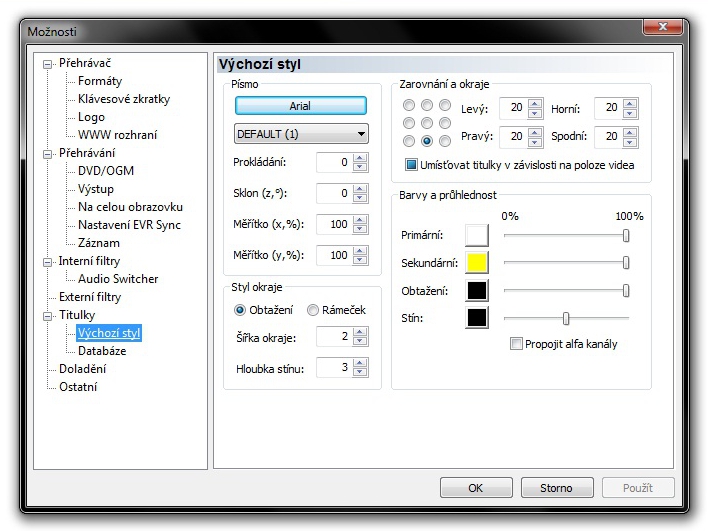Click the Hloubka stínu value field

pyautogui.click(x=334, y=368)
